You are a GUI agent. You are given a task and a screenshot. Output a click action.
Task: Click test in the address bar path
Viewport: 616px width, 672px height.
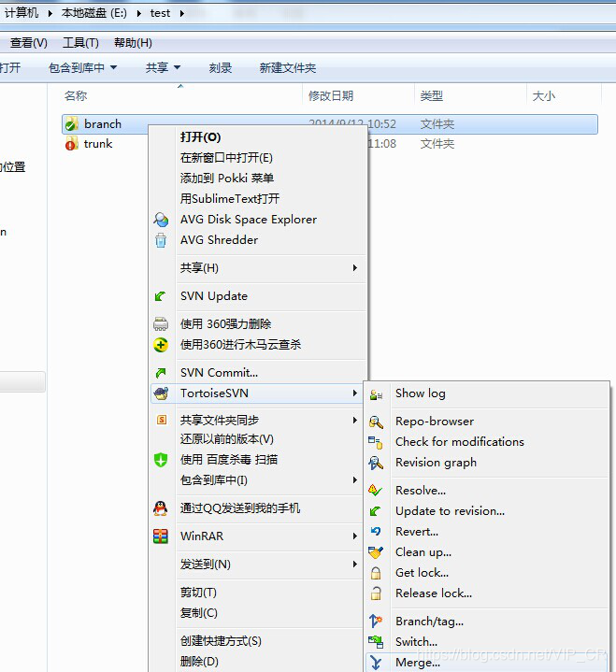(x=160, y=13)
